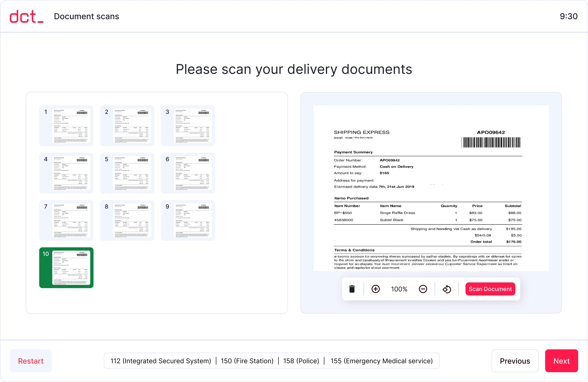Viewport: 588px width, 382px height.
Task: Click the trash delete icon
Action: (352, 289)
